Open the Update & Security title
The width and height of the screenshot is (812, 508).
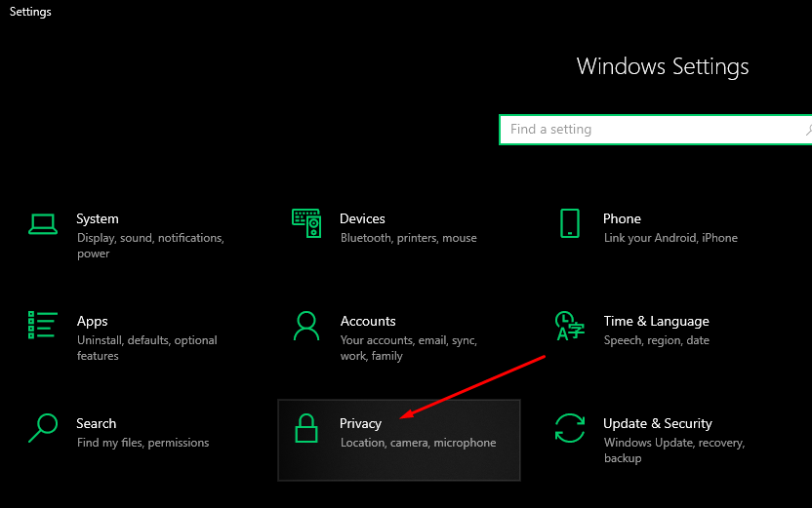click(657, 423)
